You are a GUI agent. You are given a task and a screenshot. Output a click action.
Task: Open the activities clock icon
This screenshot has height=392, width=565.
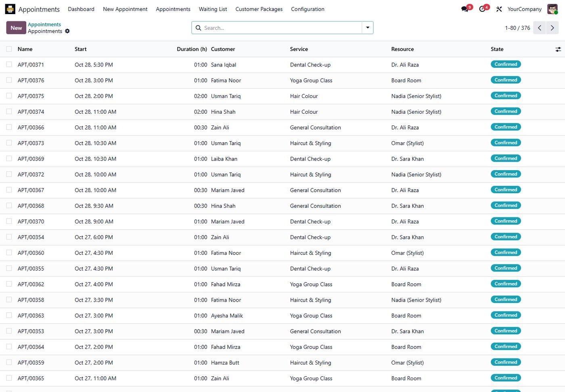tap(483, 9)
